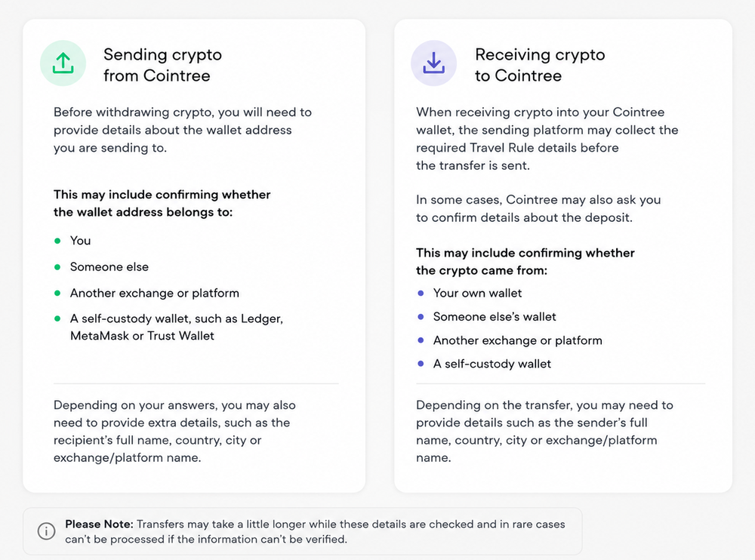The image size is (755, 560).
Task: Click 'Another exchange or platform' in the sending card
Action: [155, 294]
